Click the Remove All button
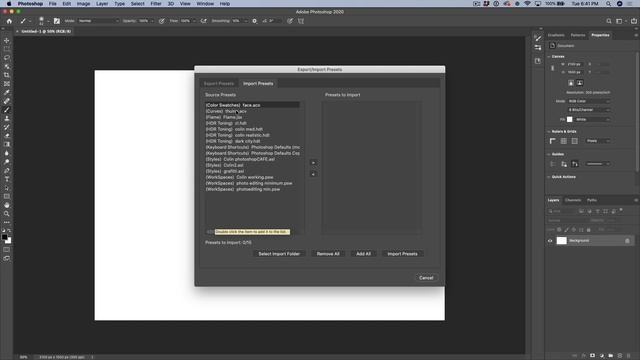 pyautogui.click(x=328, y=254)
